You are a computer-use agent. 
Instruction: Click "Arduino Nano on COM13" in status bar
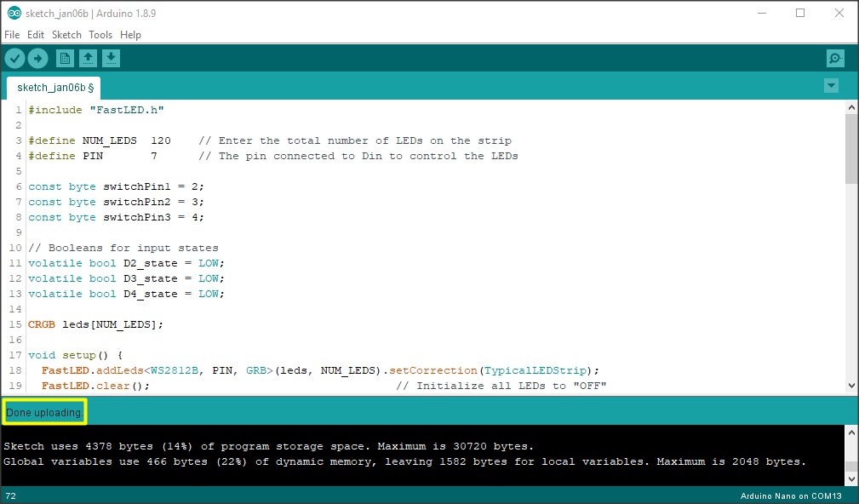pyautogui.click(x=791, y=495)
